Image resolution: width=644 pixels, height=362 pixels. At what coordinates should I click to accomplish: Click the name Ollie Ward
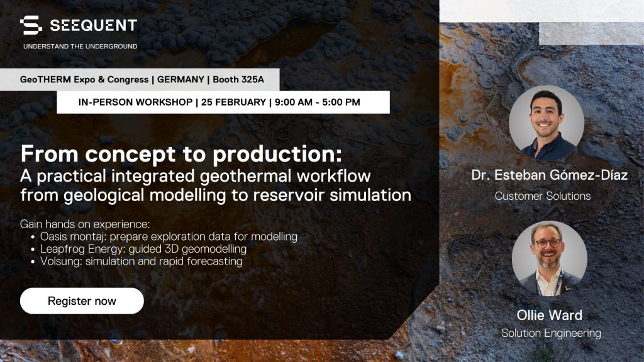[550, 315]
